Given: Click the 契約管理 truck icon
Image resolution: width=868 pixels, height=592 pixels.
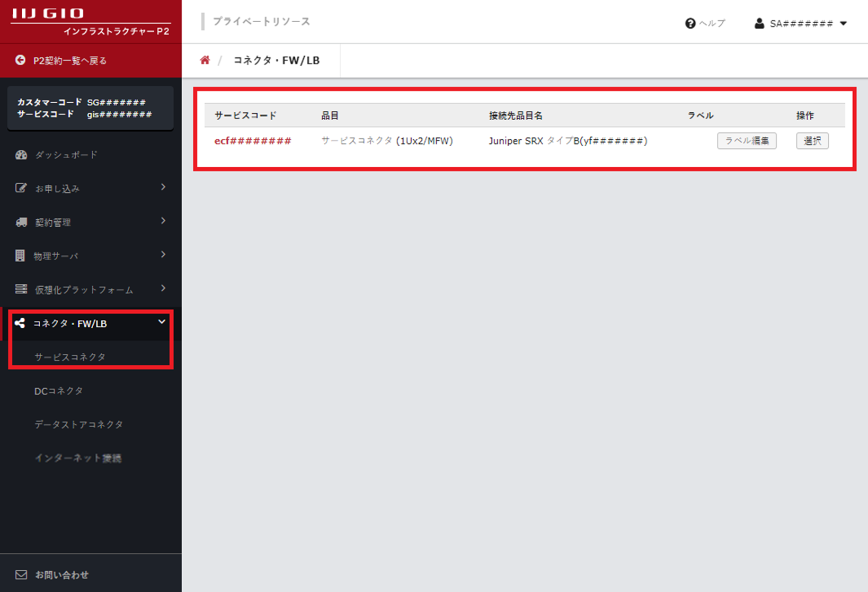Looking at the screenshot, I should (x=21, y=222).
